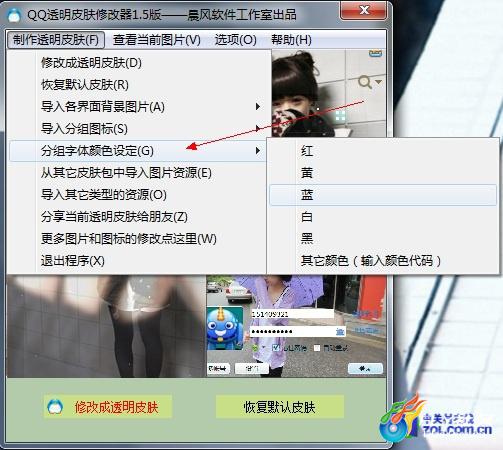503x450 pixels.
Task: Select 导入其它类型的资源(O)
Action: click(x=137, y=195)
